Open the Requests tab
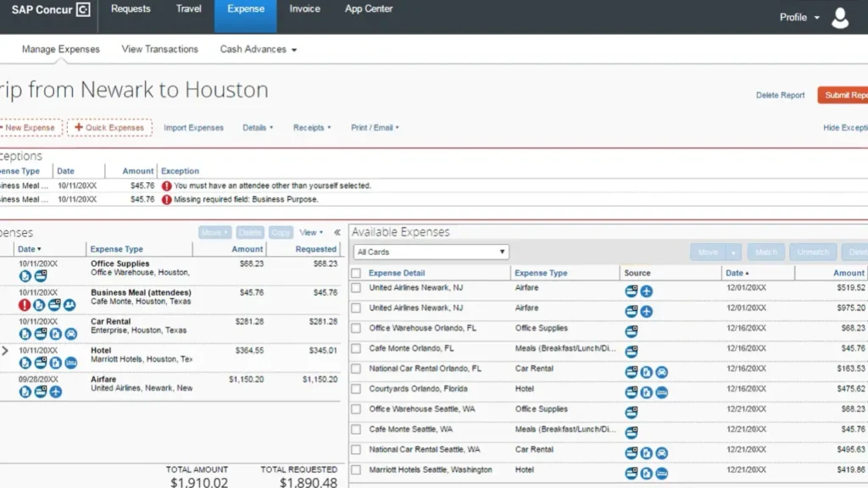The image size is (868, 488). [x=131, y=8]
